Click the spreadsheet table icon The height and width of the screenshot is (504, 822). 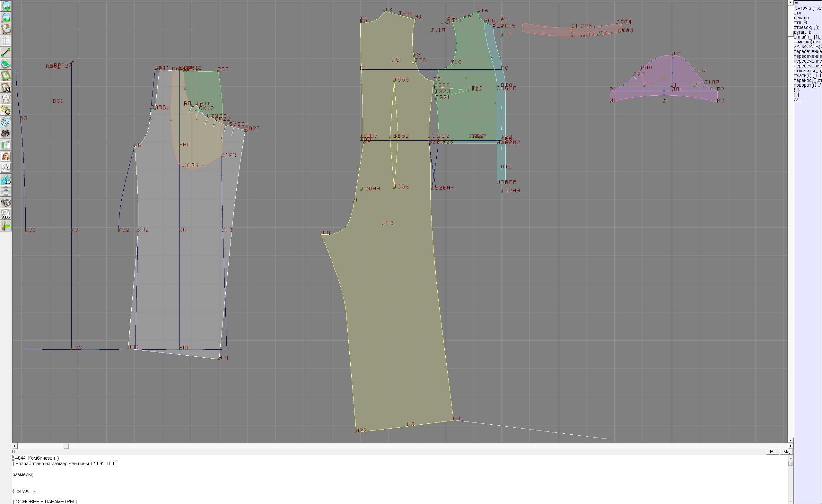point(6,145)
